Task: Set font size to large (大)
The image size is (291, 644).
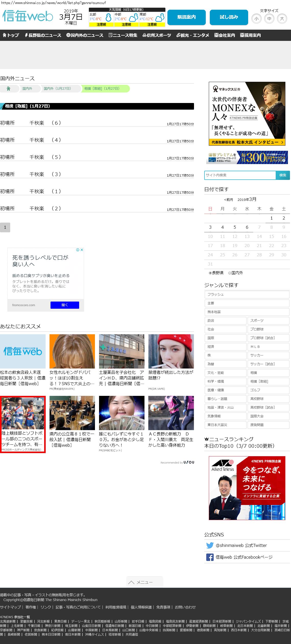Action: point(282,19)
